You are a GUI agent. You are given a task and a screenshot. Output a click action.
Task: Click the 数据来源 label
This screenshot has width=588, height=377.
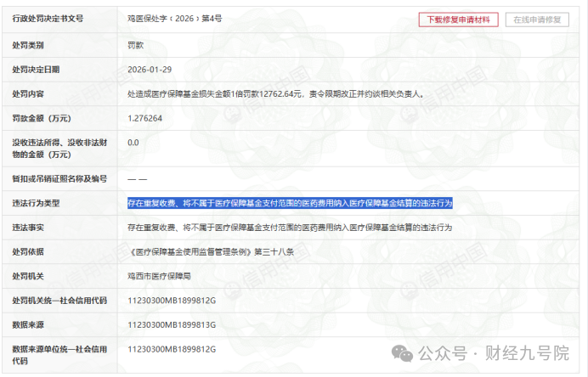point(28,325)
